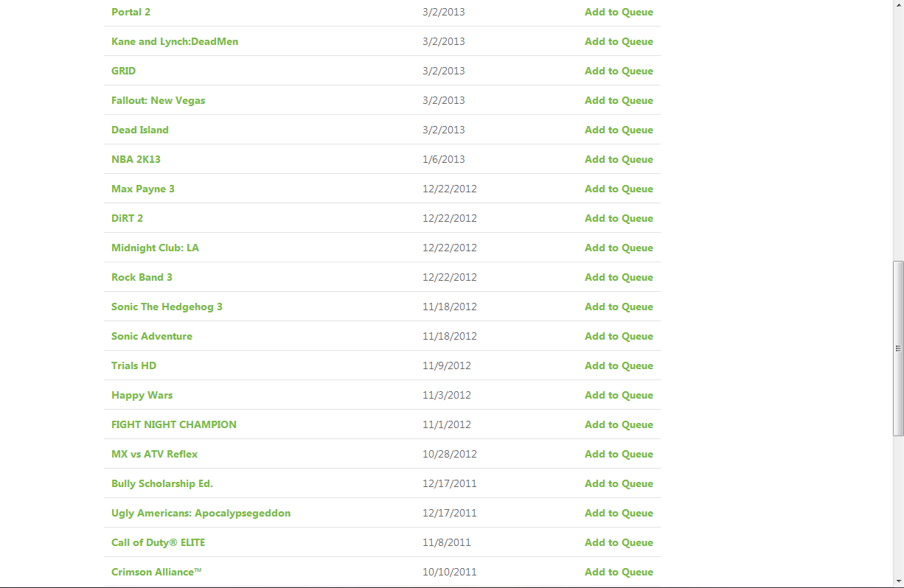Screen dimensions: 904x588
Task: Add FIGHT NIGHT CHAMPION to queue
Action: [x=619, y=424]
